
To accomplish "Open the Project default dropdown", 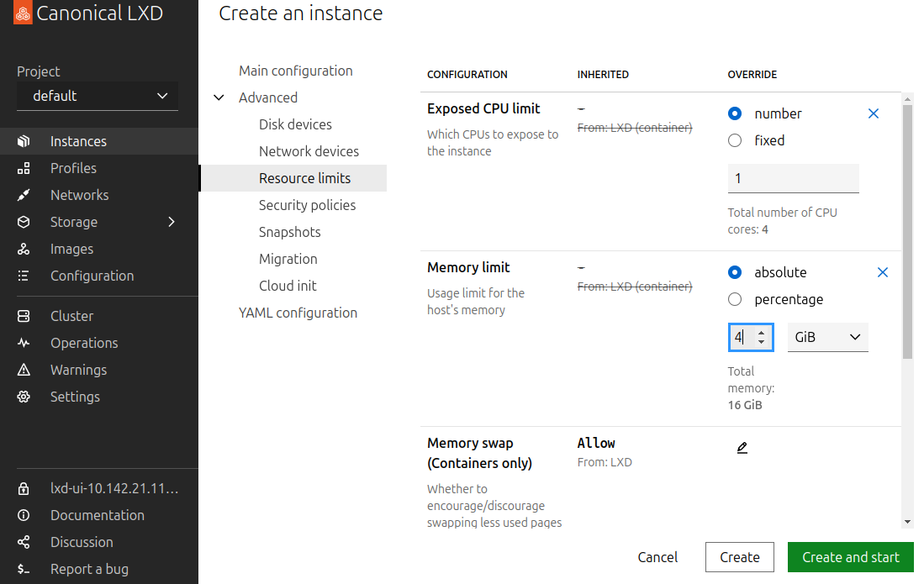I will click(x=98, y=96).
